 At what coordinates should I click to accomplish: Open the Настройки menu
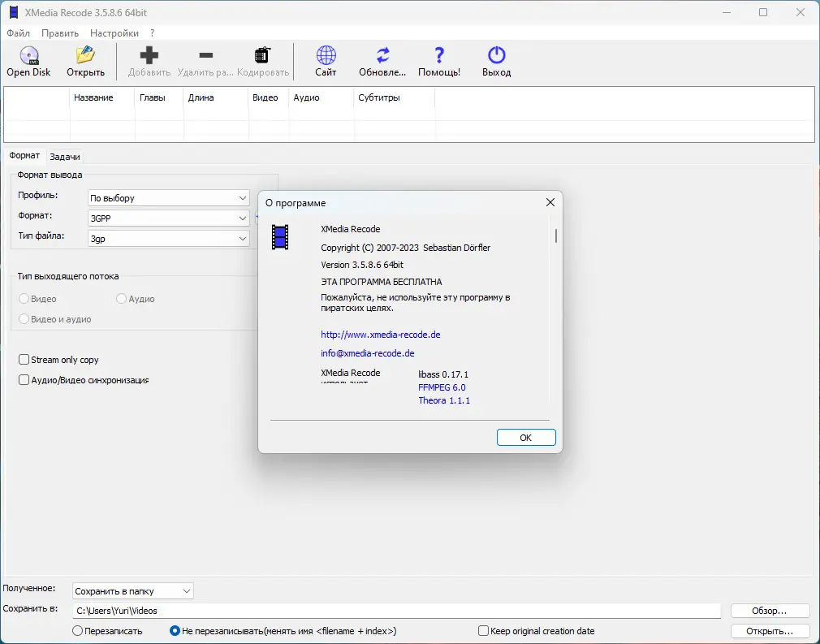pos(114,33)
